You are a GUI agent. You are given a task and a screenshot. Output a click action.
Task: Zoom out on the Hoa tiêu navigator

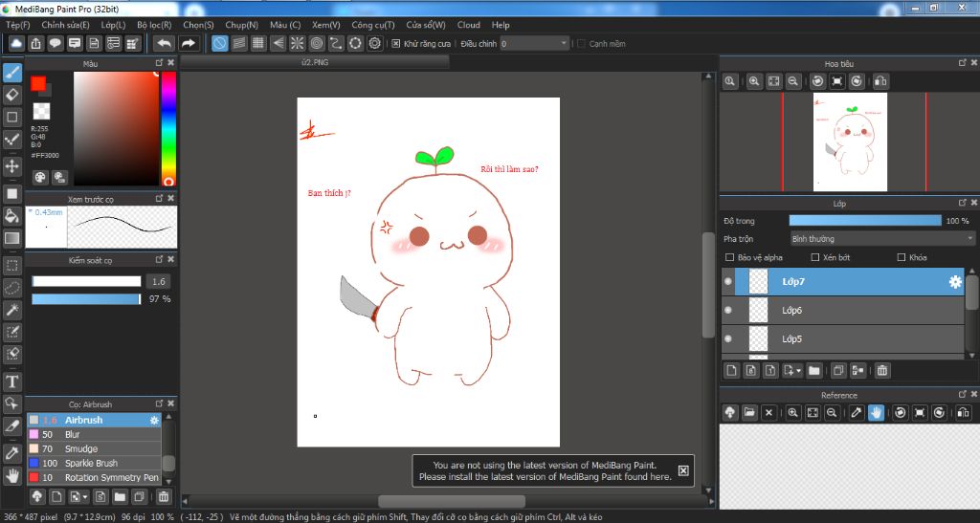[x=793, y=81]
